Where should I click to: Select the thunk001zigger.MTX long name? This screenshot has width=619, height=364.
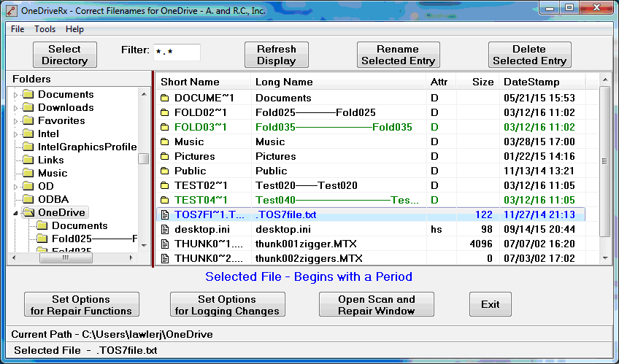306,244
